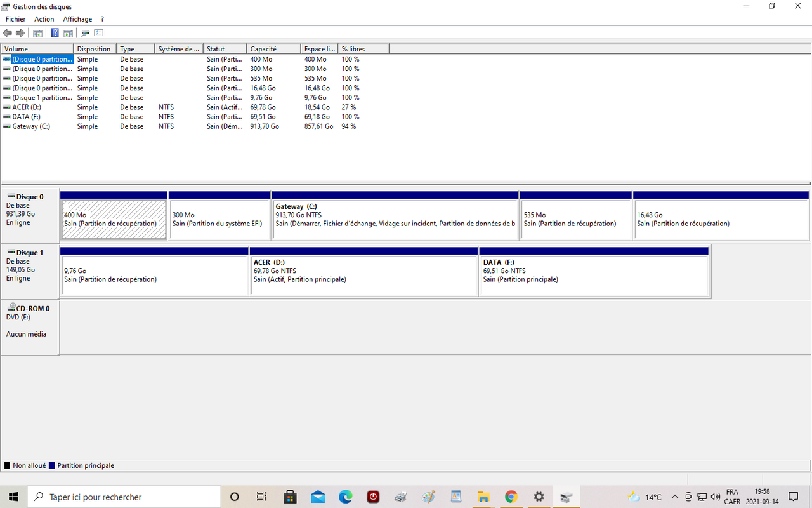Viewport: 812px width, 508px height.
Task: Open the volume speaker tray icon
Action: tap(716, 497)
